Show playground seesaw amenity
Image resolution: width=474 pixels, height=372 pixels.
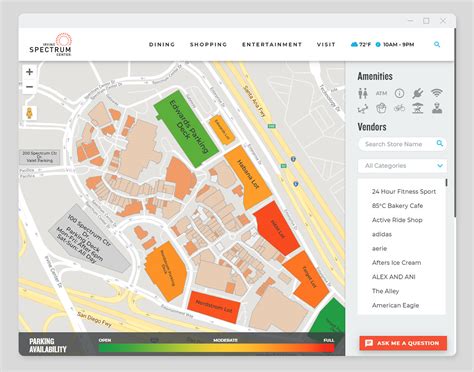[x=363, y=108]
